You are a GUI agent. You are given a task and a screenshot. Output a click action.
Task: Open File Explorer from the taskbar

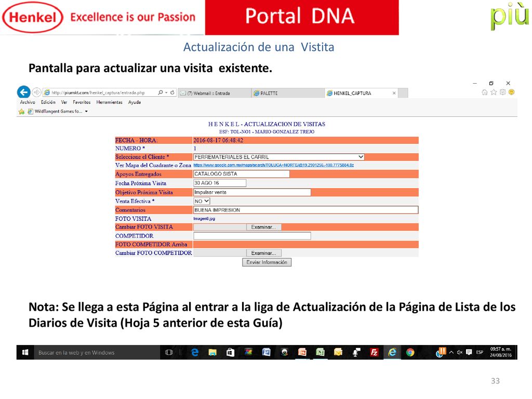[212, 353]
